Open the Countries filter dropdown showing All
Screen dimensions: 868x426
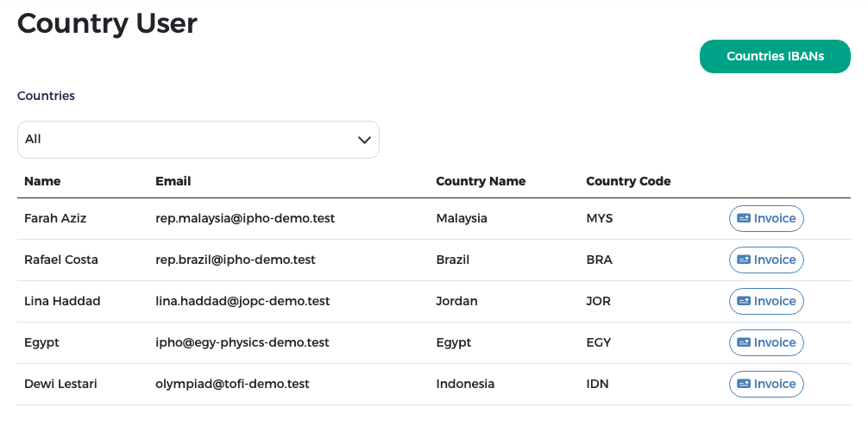[198, 140]
